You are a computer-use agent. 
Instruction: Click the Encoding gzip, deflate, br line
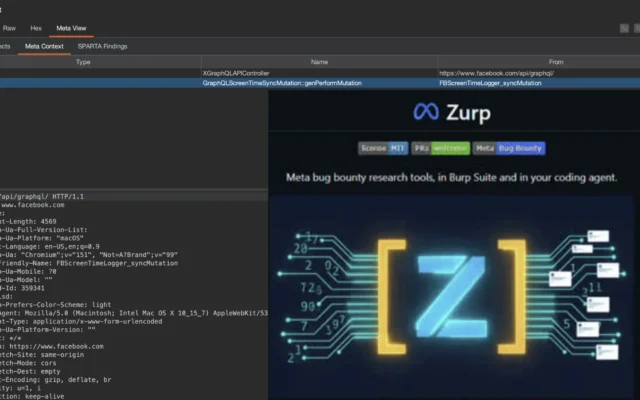(56, 380)
